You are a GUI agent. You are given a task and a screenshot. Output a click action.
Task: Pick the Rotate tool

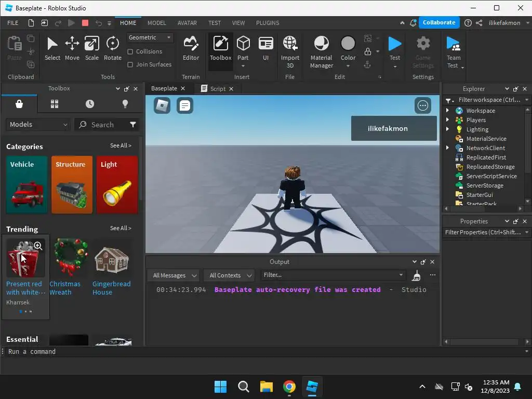coord(112,48)
